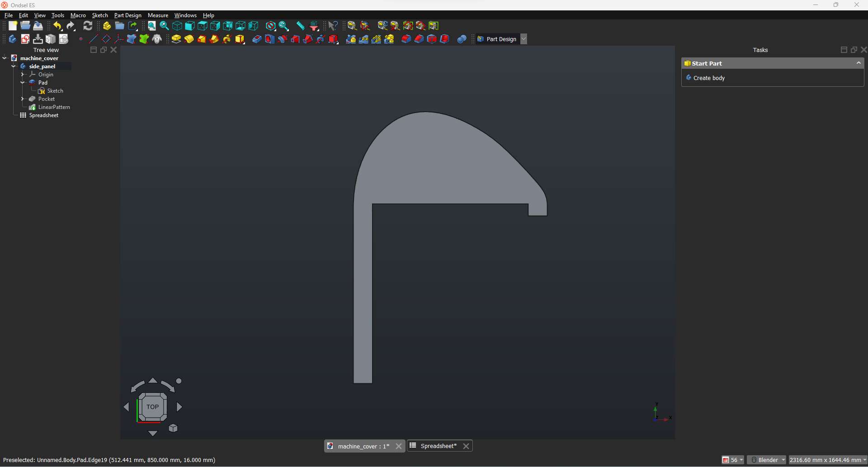Select Sketch in the tree view
Image resolution: width=868 pixels, height=467 pixels.
(55, 91)
